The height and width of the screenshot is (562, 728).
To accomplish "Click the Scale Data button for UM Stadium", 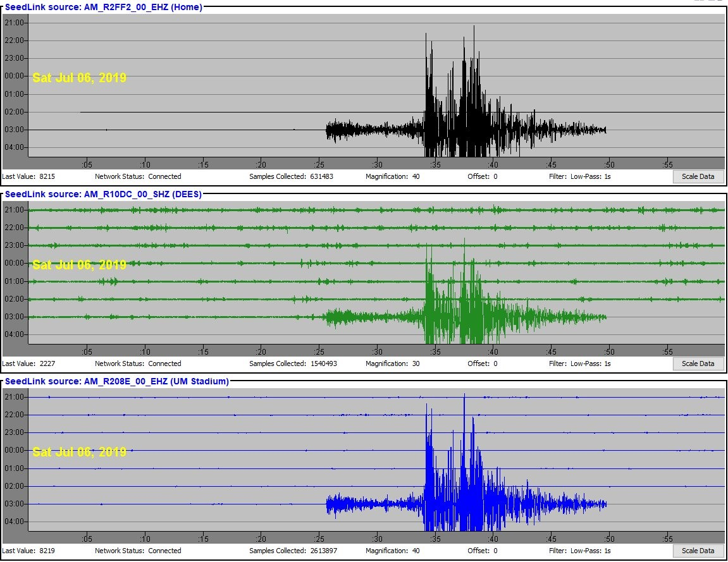I will (x=698, y=551).
